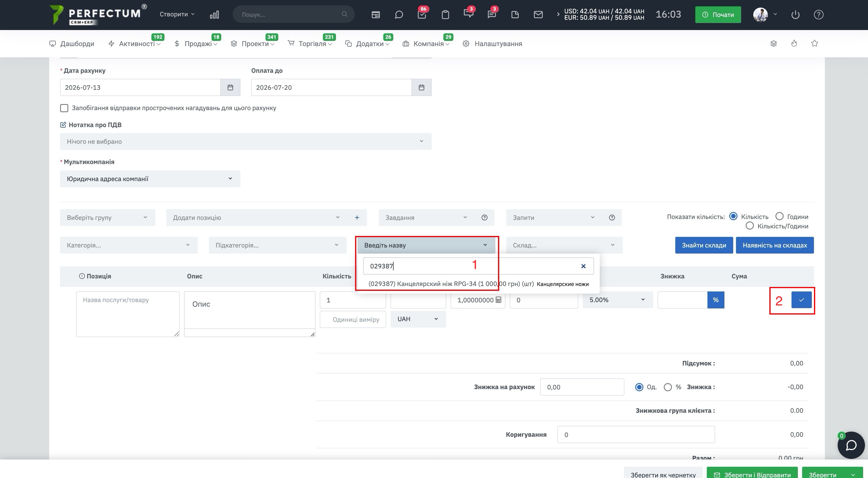Click the Знайти склади button
This screenshot has width=868, height=478.
coord(704,245)
